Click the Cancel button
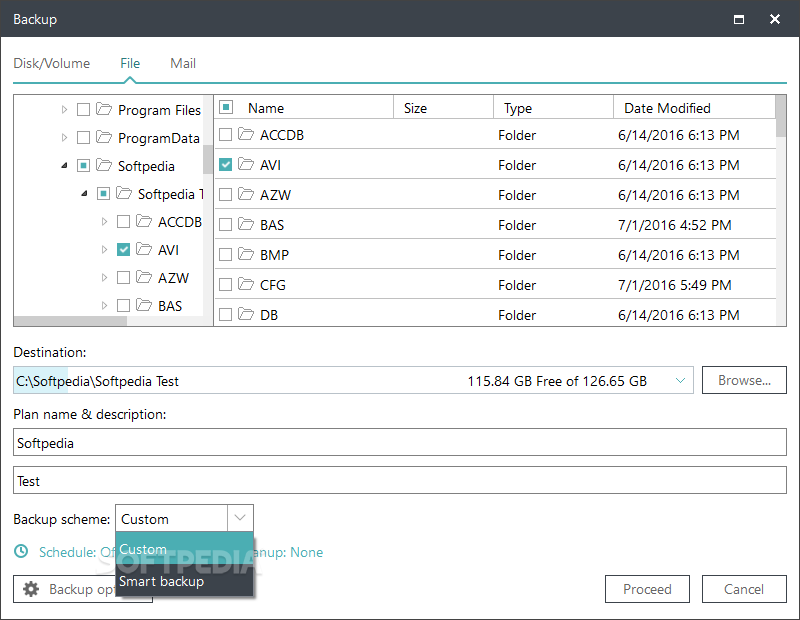Image resolution: width=800 pixels, height=620 pixels. (x=744, y=589)
